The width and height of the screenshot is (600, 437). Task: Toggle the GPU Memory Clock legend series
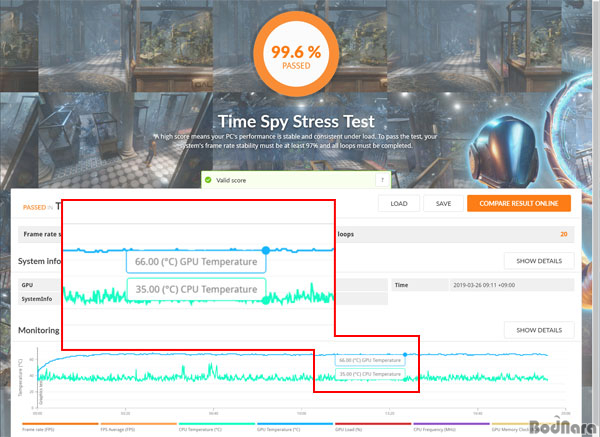point(530,427)
